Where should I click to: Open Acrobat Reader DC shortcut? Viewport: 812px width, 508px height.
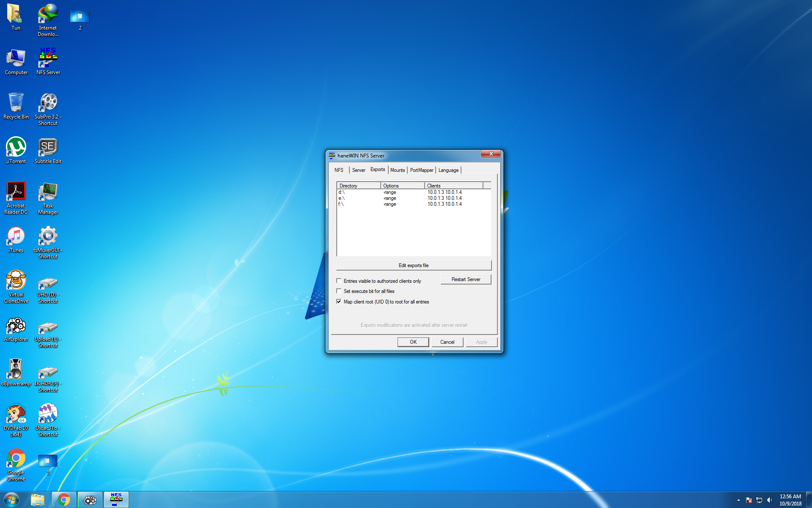(16, 198)
